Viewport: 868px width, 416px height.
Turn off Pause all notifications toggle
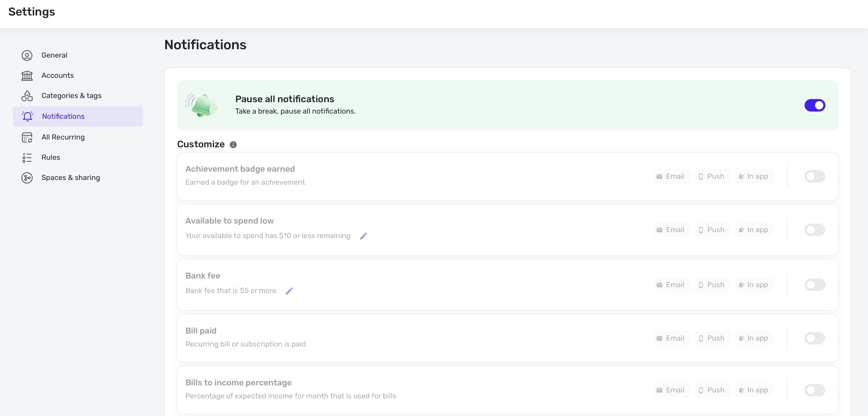[814, 105]
